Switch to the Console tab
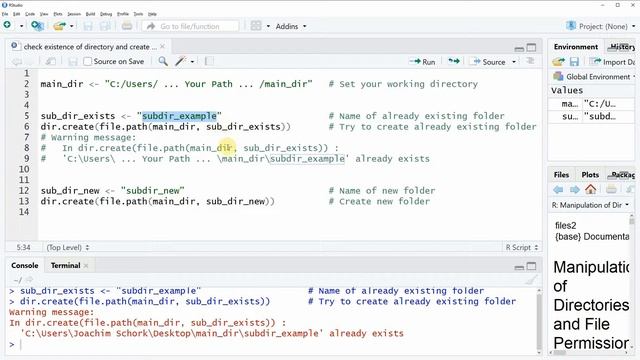Screen dimensions: 640x360 coord(25,265)
